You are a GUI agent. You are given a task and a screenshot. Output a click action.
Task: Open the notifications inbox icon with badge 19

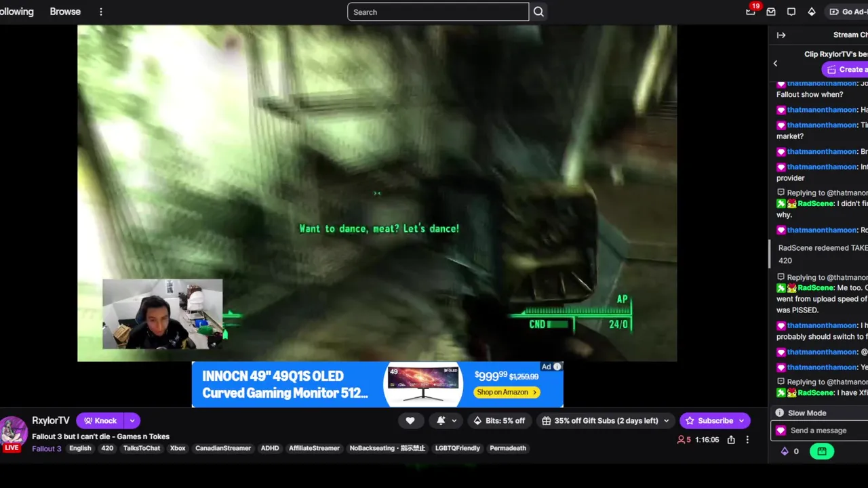coord(751,12)
